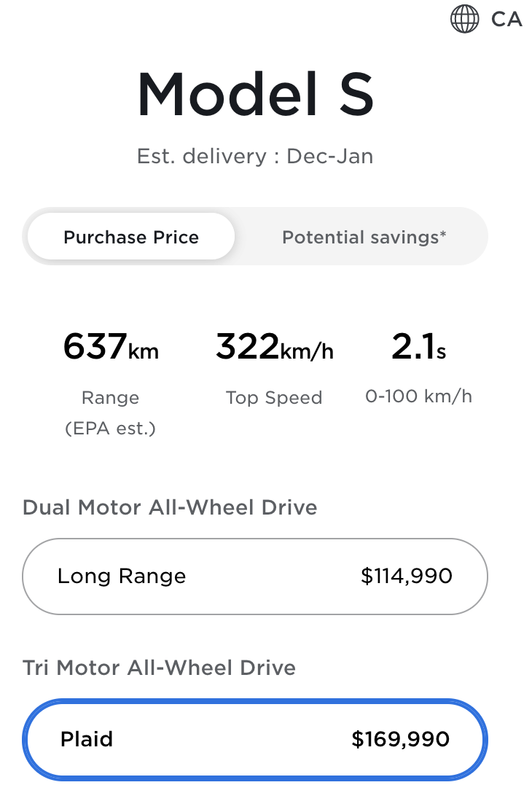Click the Range (EPA est.) label

(x=110, y=413)
